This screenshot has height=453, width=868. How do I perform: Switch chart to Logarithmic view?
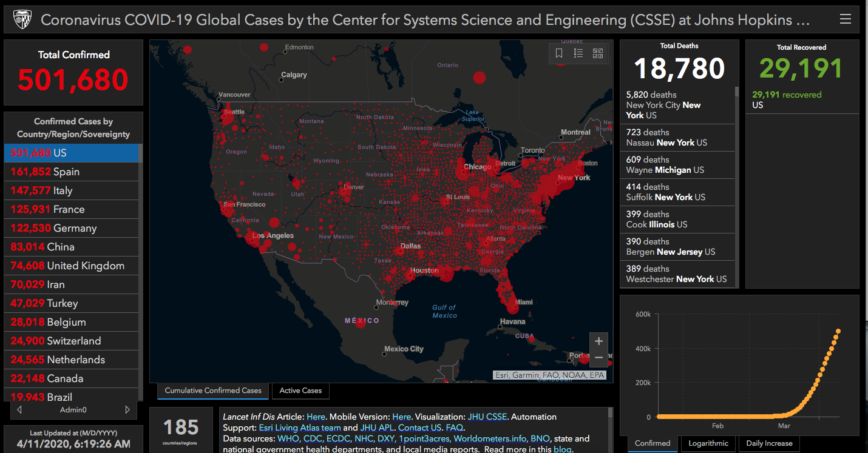click(x=708, y=443)
